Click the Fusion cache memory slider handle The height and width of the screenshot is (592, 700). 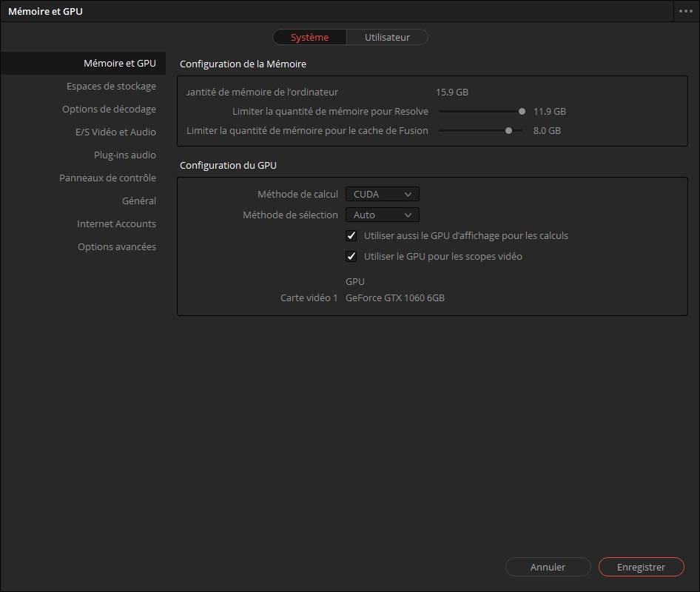508,131
